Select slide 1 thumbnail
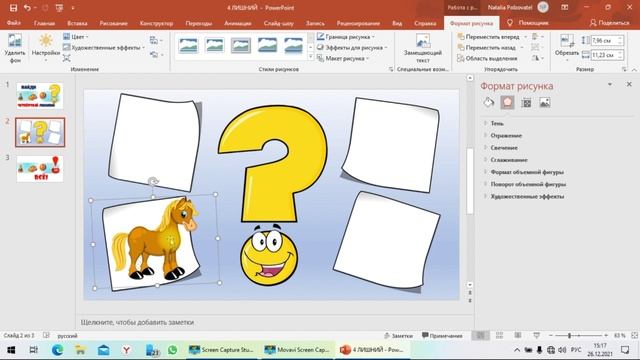The width and height of the screenshot is (640, 360). click(40, 96)
